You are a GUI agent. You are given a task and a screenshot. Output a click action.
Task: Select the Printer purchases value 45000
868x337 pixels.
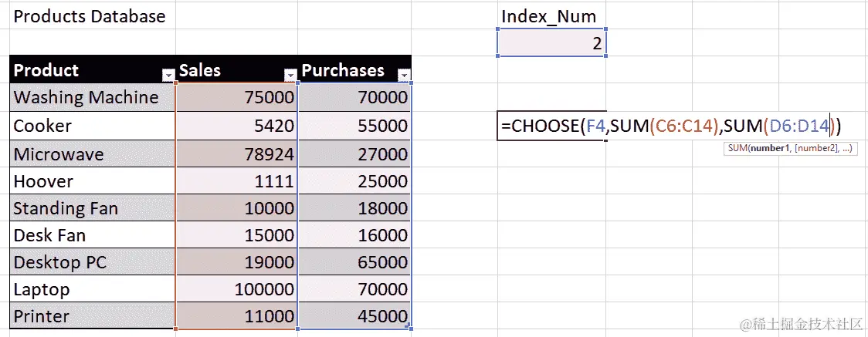point(354,316)
